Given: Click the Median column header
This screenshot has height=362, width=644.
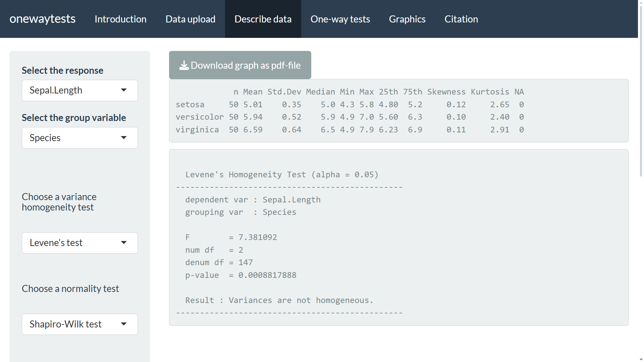Looking at the screenshot, I should [x=321, y=92].
